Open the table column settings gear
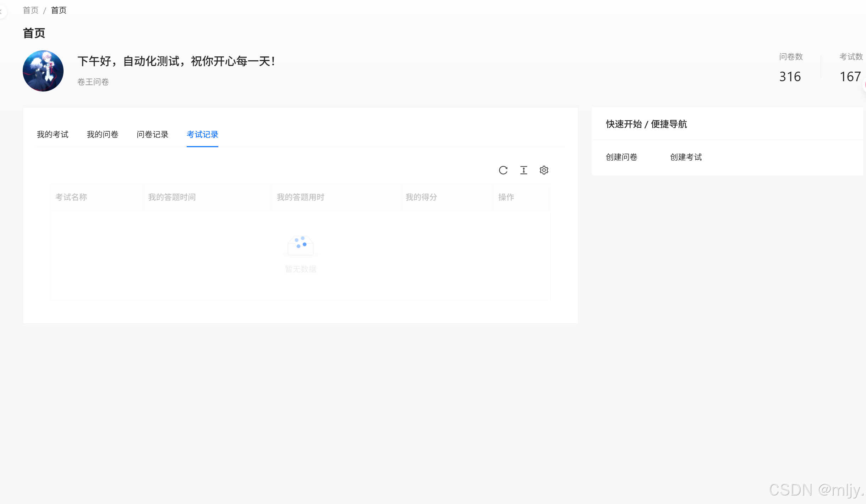The image size is (866, 504). tap(544, 170)
